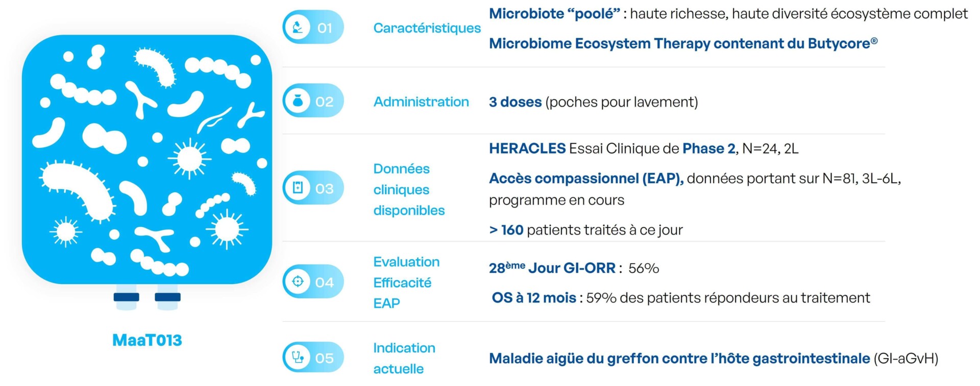The height and width of the screenshot is (386, 980).
Task: Click the clinical clipboard icon in badge 03
Action: coord(298,188)
